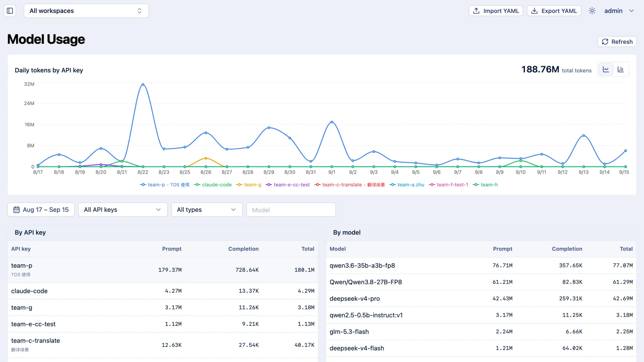Toggle team-h legend series
Image resolution: width=644 pixels, height=362 pixels.
click(485, 185)
